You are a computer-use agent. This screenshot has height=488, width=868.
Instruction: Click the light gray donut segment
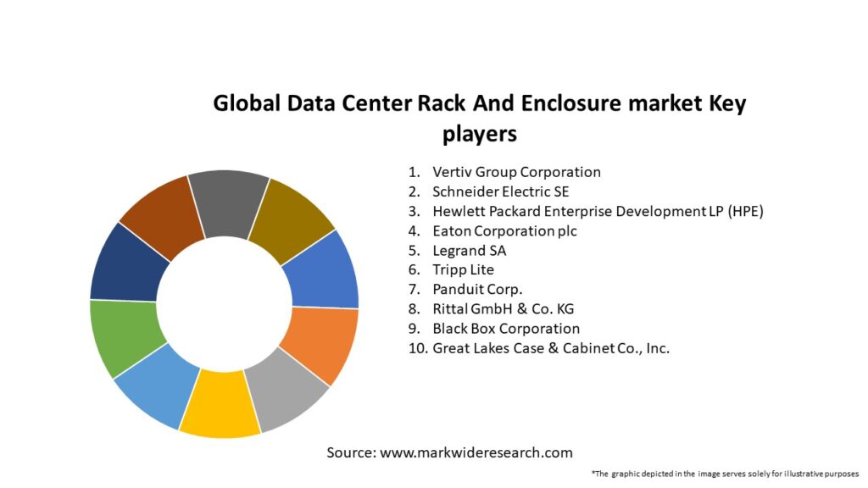tap(288, 391)
